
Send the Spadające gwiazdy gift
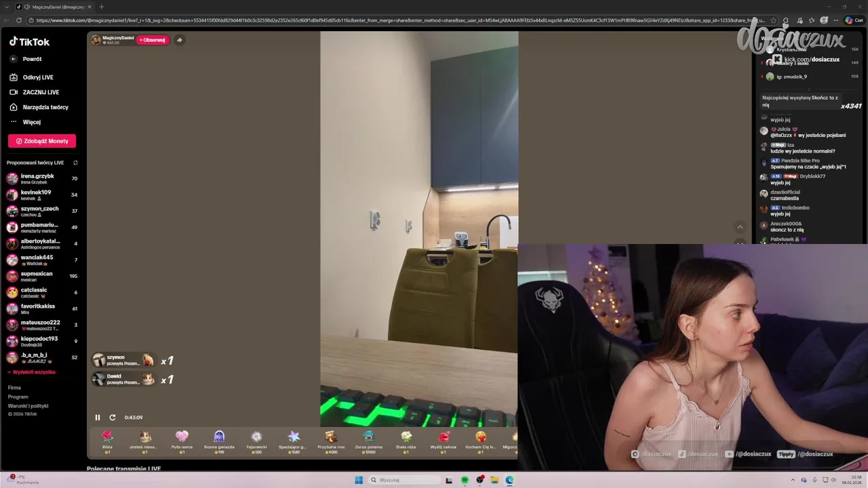click(x=294, y=441)
